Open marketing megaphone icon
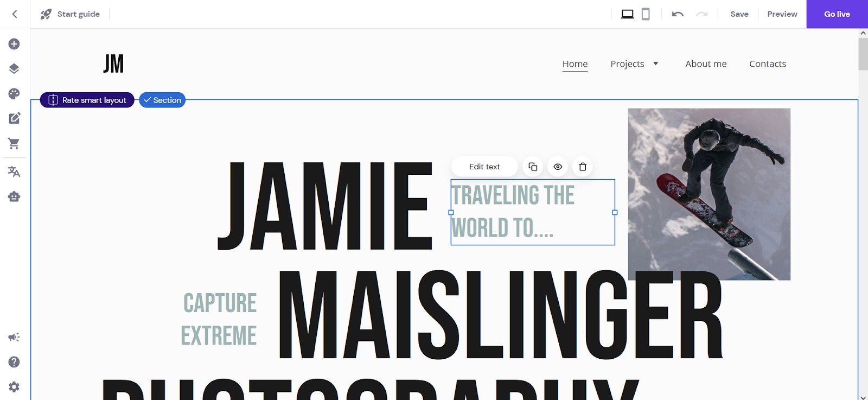Viewport: 868px width, 400px height. click(14, 337)
